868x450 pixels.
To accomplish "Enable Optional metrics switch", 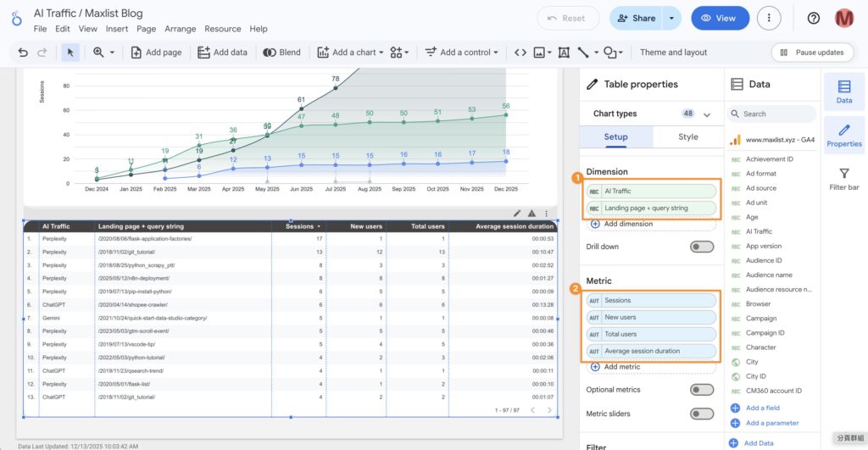I will pyautogui.click(x=701, y=390).
